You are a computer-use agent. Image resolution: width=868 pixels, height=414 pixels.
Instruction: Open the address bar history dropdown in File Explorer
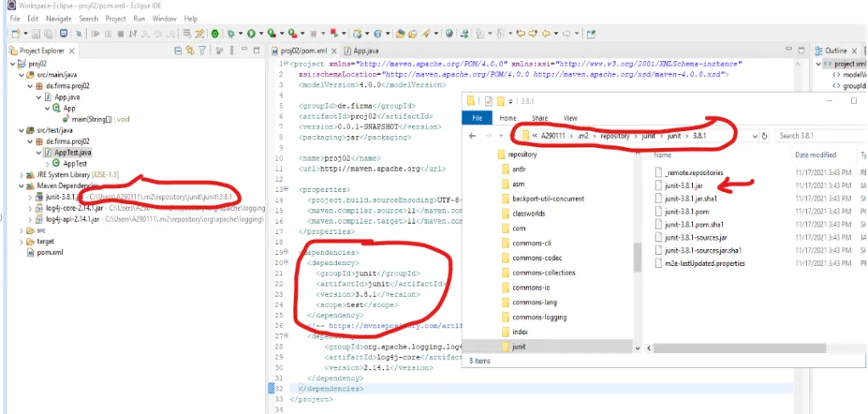coord(754,136)
